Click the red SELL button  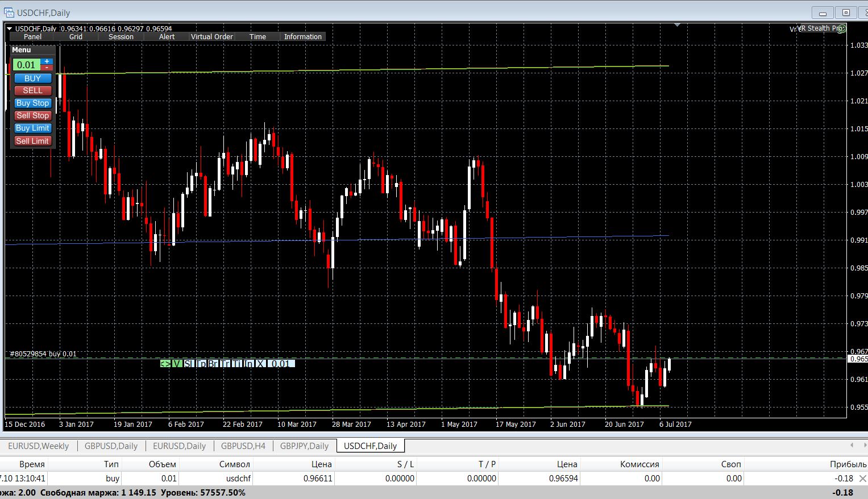coord(32,91)
